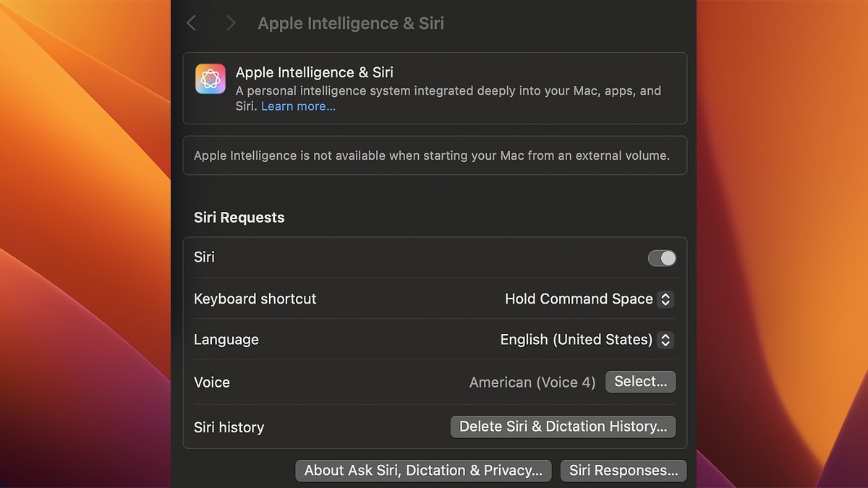Click the external volume unavailability notice

435,155
